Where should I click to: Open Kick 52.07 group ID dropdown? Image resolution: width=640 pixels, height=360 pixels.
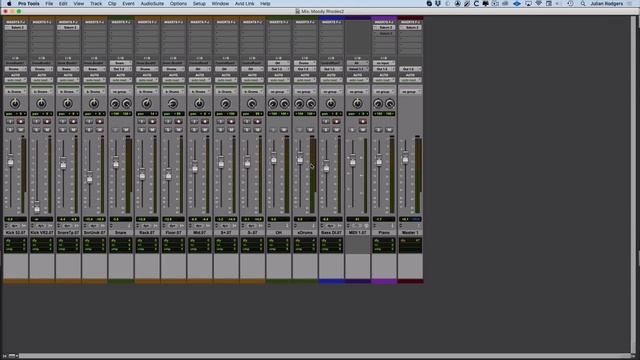[16, 91]
